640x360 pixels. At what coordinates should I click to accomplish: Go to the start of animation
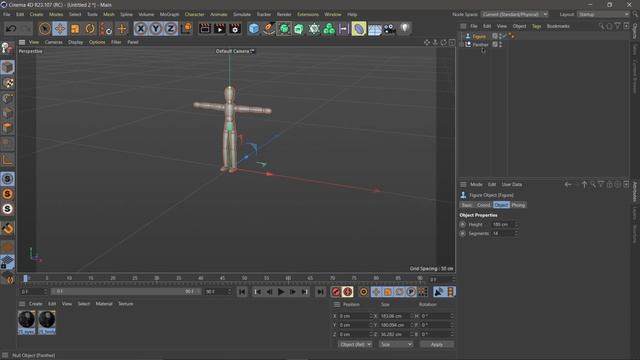click(x=242, y=292)
